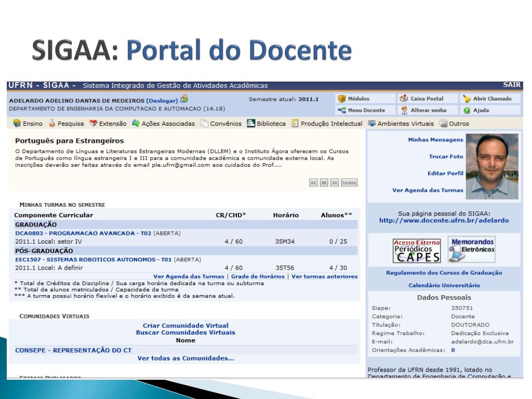Click Trocar Foto link
The width and height of the screenshot is (532, 399).
pyautogui.click(x=446, y=156)
